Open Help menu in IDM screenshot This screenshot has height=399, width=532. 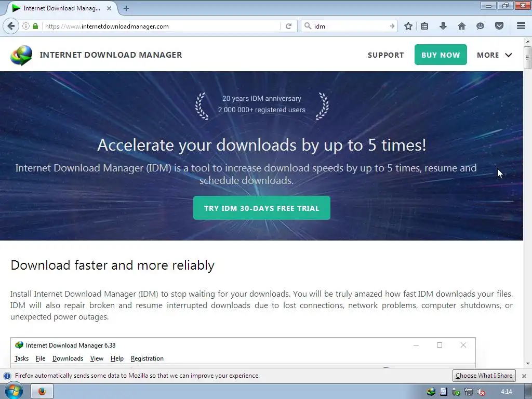117,358
